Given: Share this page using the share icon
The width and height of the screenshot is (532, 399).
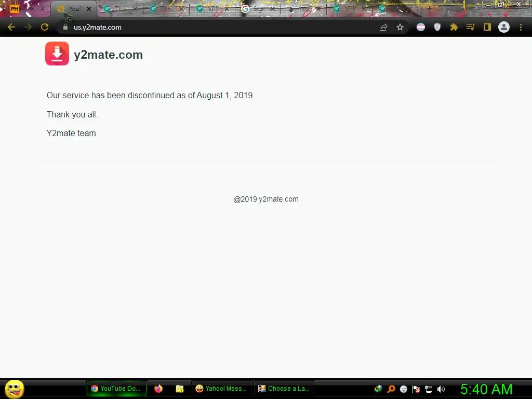Looking at the screenshot, I should pyautogui.click(x=383, y=27).
